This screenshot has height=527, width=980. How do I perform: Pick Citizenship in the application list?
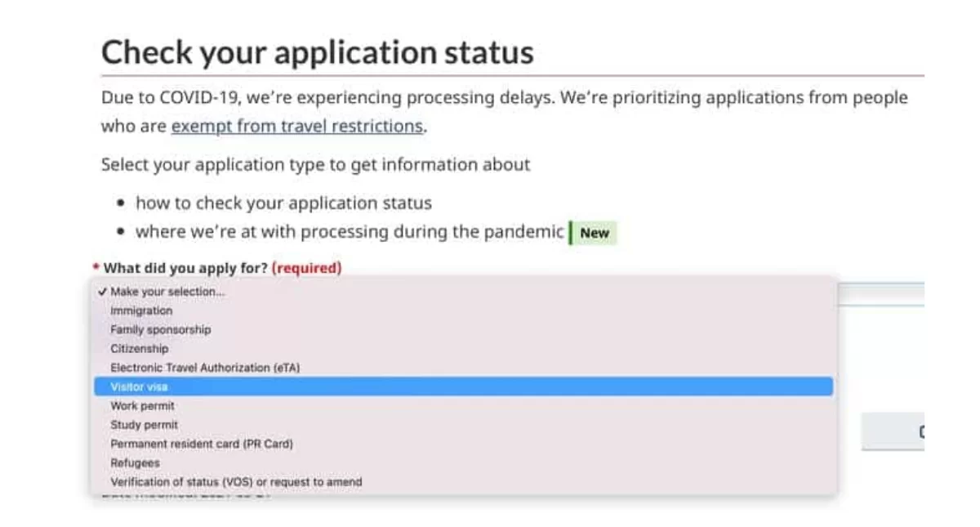[x=139, y=349]
